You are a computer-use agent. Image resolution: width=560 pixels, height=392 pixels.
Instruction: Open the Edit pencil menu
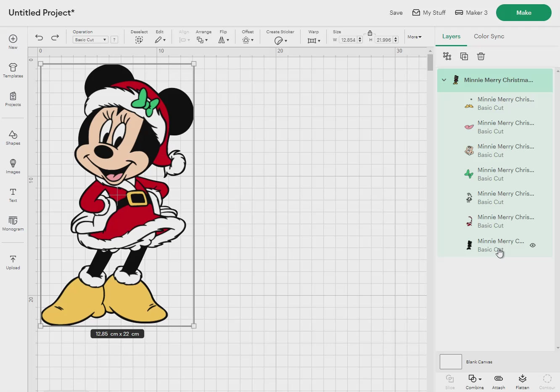pyautogui.click(x=160, y=40)
